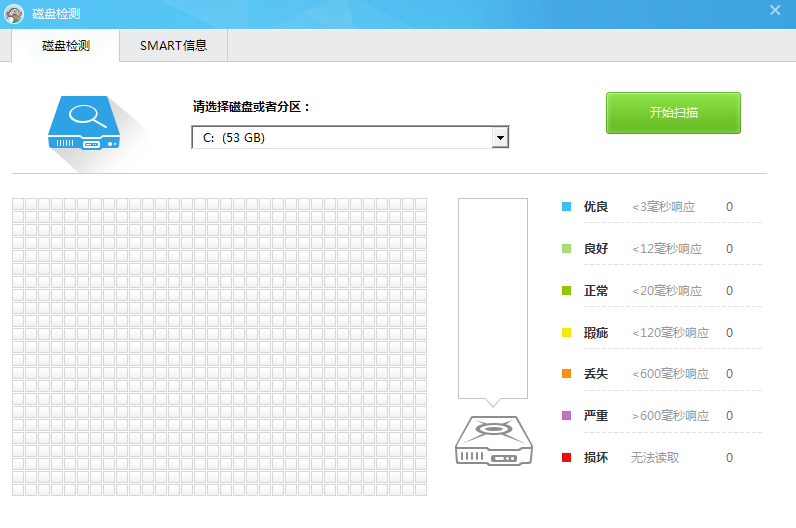This screenshot has height=528, width=796.
Task: Click the 严重 legend label
Action: pyautogui.click(x=596, y=415)
